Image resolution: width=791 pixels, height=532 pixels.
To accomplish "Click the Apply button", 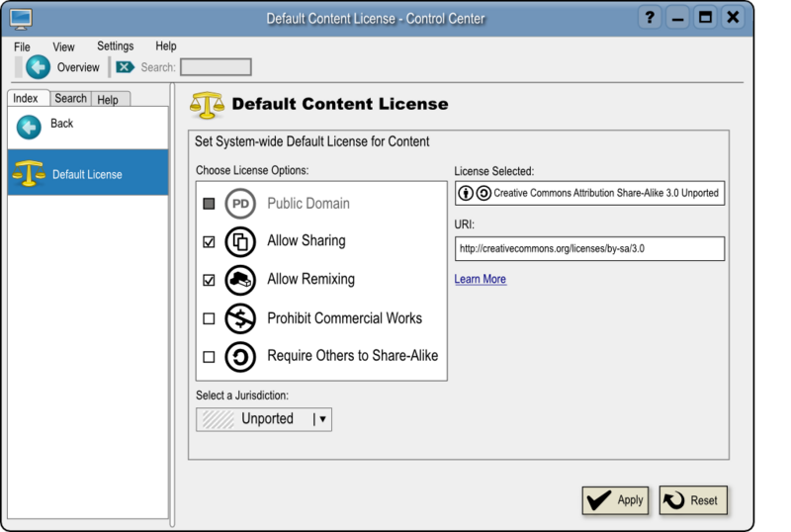I will [615, 500].
